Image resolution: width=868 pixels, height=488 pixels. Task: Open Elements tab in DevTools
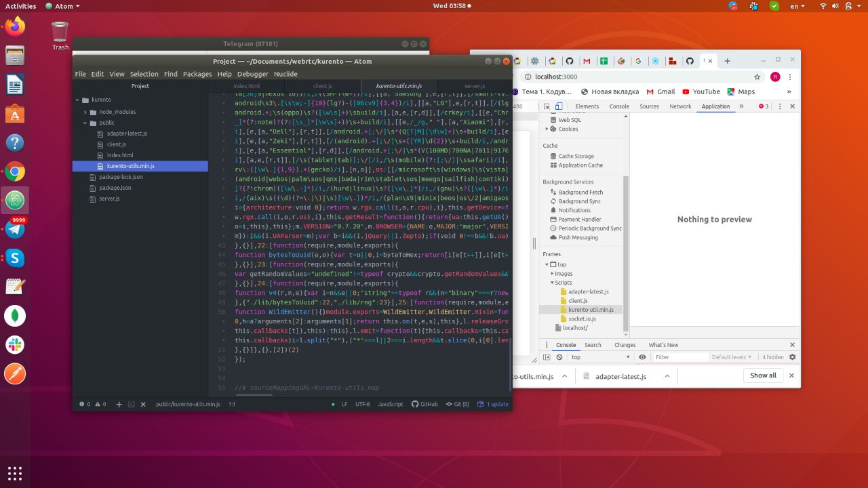click(587, 106)
